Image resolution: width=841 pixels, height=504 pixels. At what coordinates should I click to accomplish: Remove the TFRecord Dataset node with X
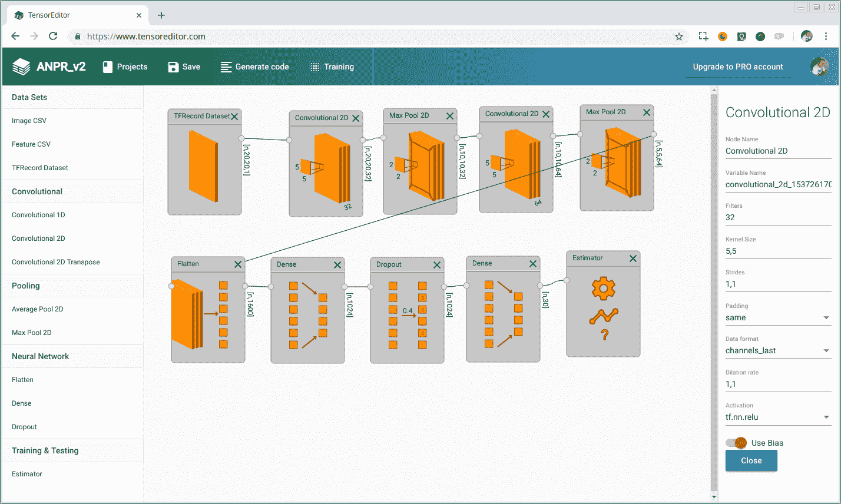click(234, 117)
